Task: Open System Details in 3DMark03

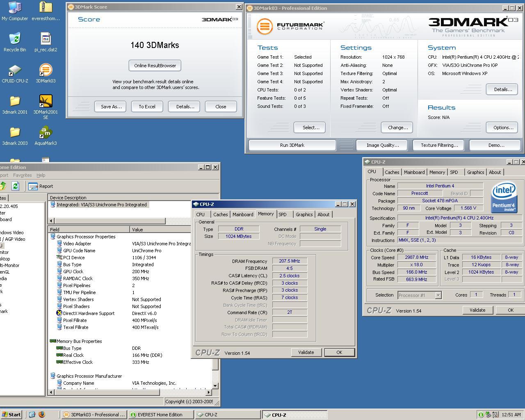Action: point(503,89)
